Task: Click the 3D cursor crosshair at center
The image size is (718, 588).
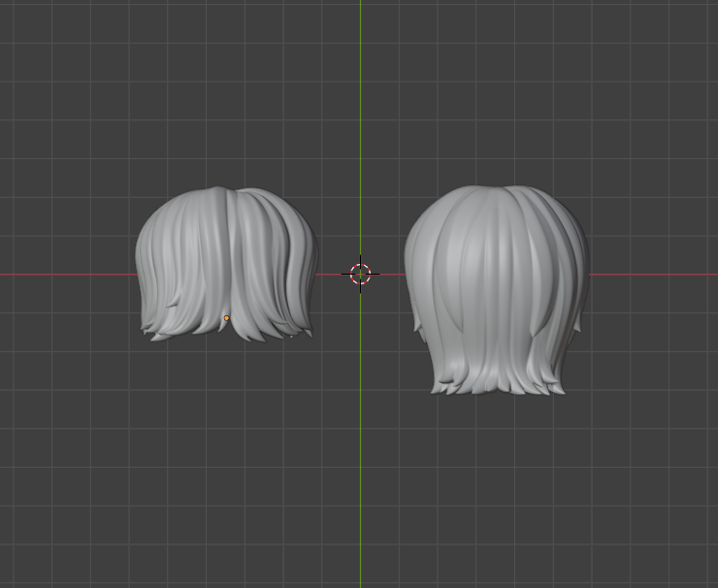Action: click(360, 275)
